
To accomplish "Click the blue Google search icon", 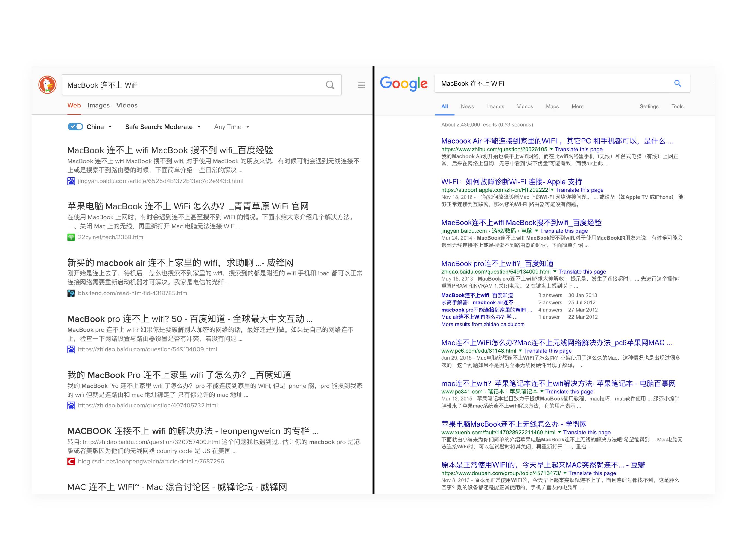I will pyautogui.click(x=677, y=83).
